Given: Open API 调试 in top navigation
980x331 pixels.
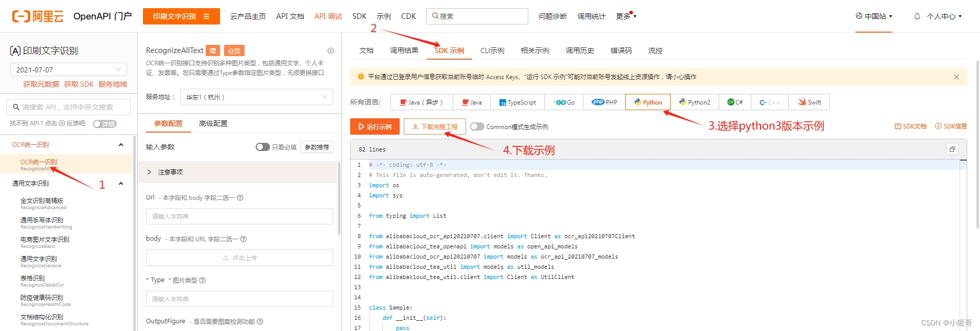Looking at the screenshot, I should (328, 16).
